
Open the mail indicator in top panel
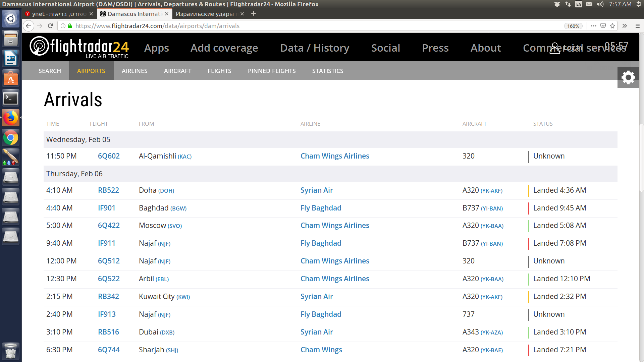point(589,4)
